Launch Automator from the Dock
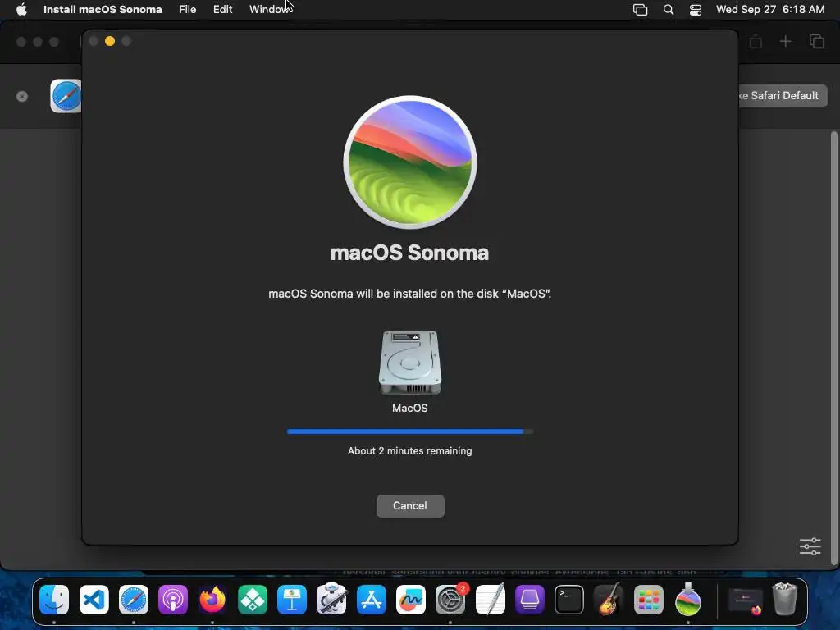 point(331,598)
